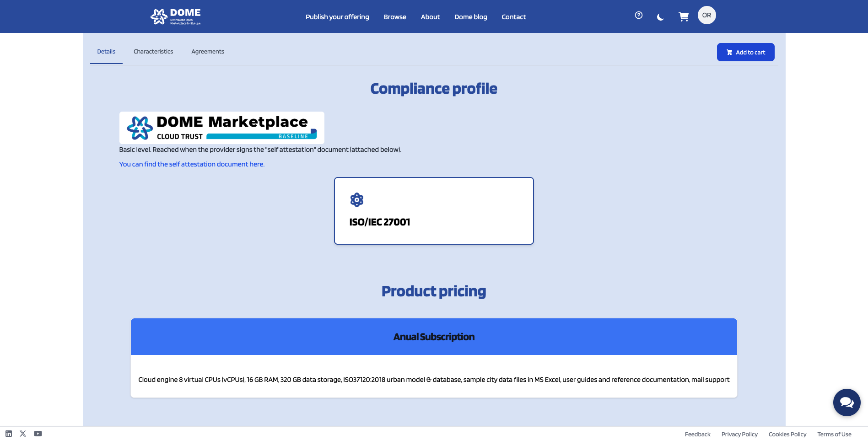868x440 pixels.
Task: Select the Details tab
Action: pyautogui.click(x=106, y=52)
